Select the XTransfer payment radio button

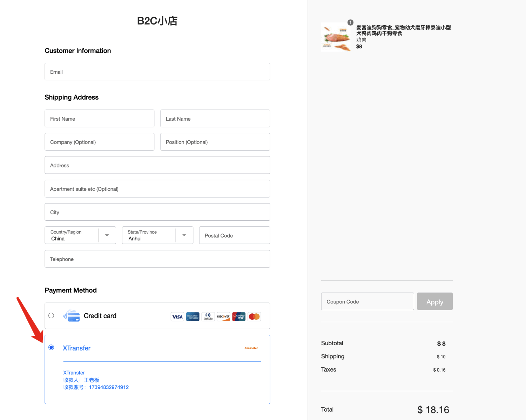pyautogui.click(x=51, y=347)
